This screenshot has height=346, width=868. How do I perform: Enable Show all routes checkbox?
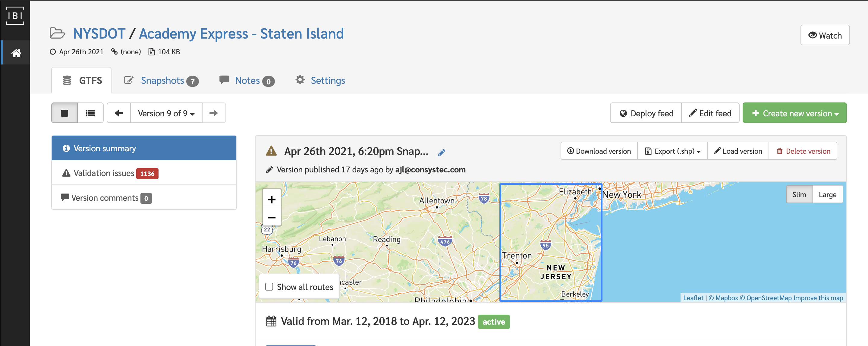[269, 287]
